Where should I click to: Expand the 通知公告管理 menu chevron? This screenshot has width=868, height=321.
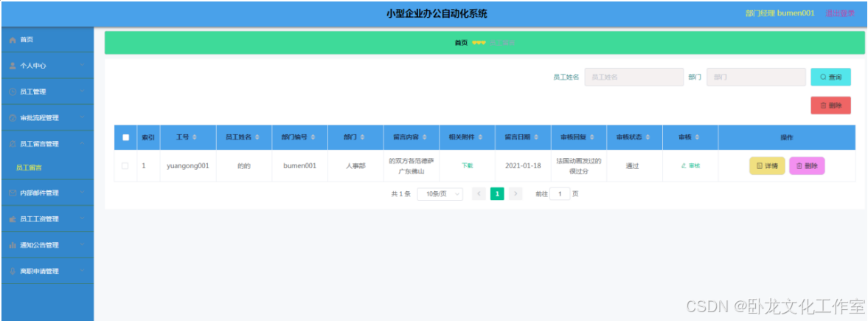[82, 245]
